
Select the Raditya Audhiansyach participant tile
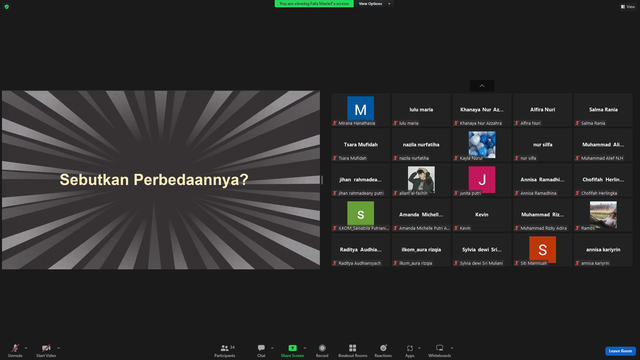[360, 250]
